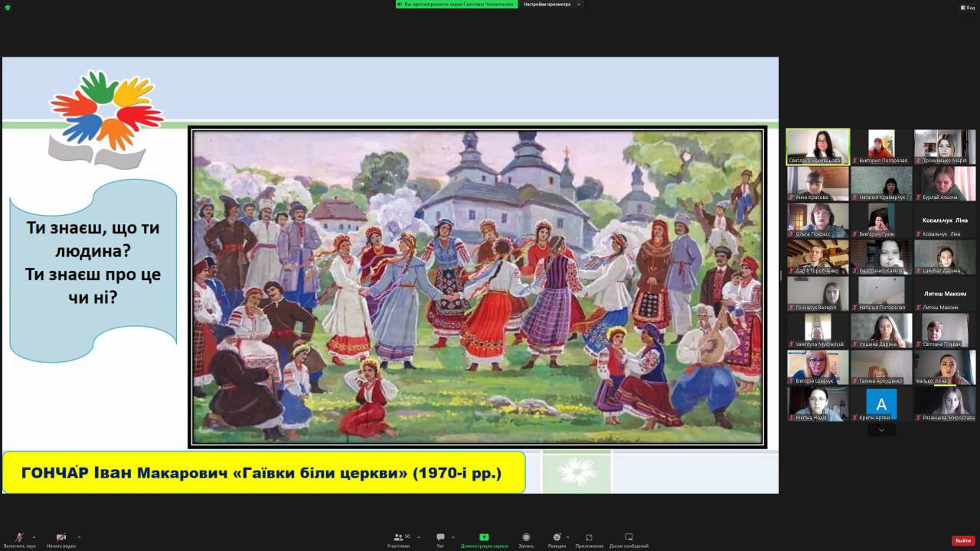The image size is (980, 551).
Task: Select Нікіпна Надія video tile
Action: [818, 404]
